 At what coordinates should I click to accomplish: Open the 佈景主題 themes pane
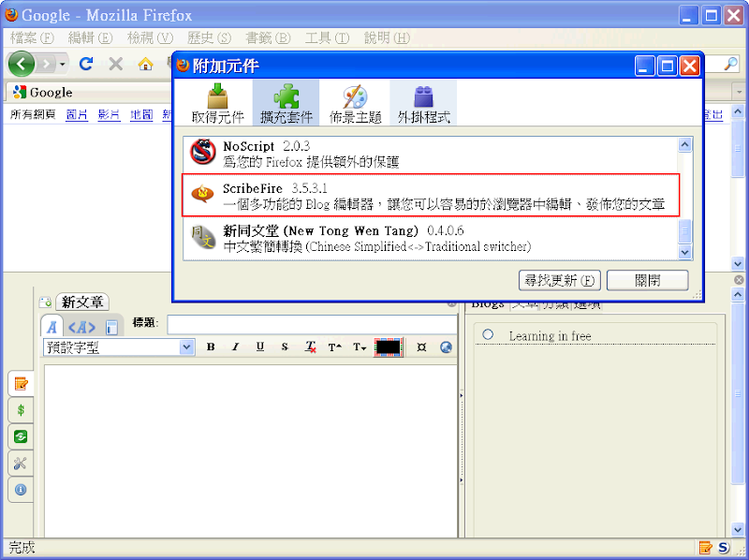point(355,103)
